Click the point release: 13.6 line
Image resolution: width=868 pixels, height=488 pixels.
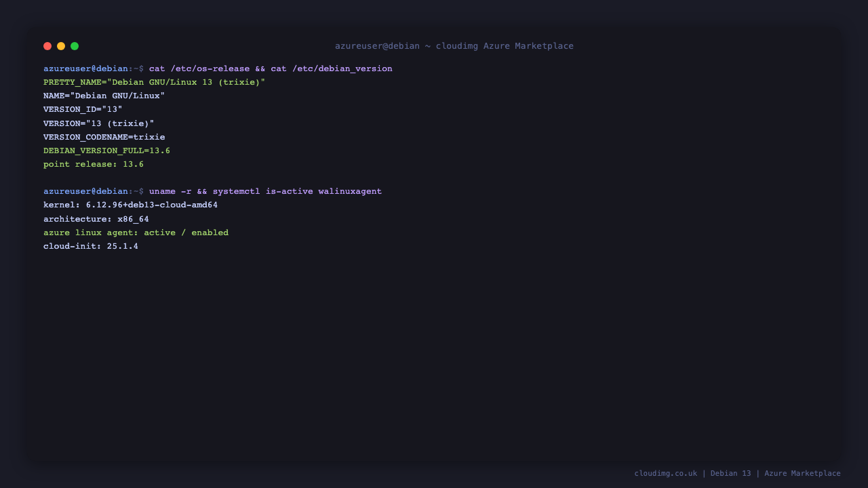click(x=94, y=164)
